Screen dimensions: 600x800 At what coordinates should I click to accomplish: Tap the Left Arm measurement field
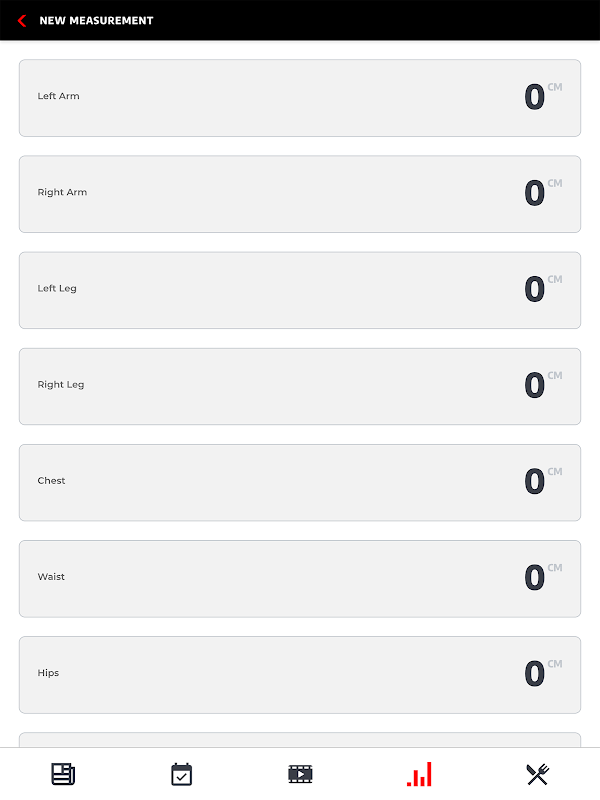(x=300, y=98)
